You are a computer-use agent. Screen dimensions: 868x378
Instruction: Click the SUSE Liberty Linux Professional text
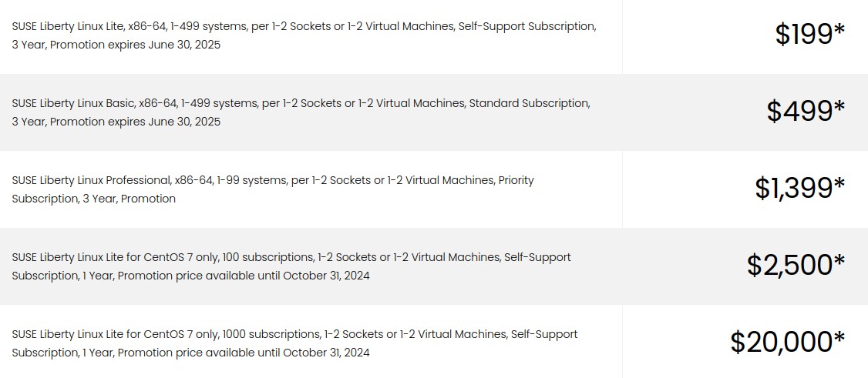273,189
